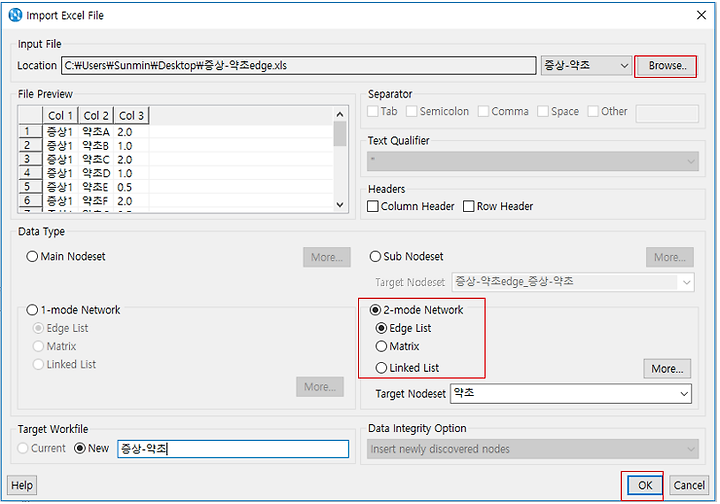
Task: Enable the Row Header checkbox
Action: coord(469,207)
